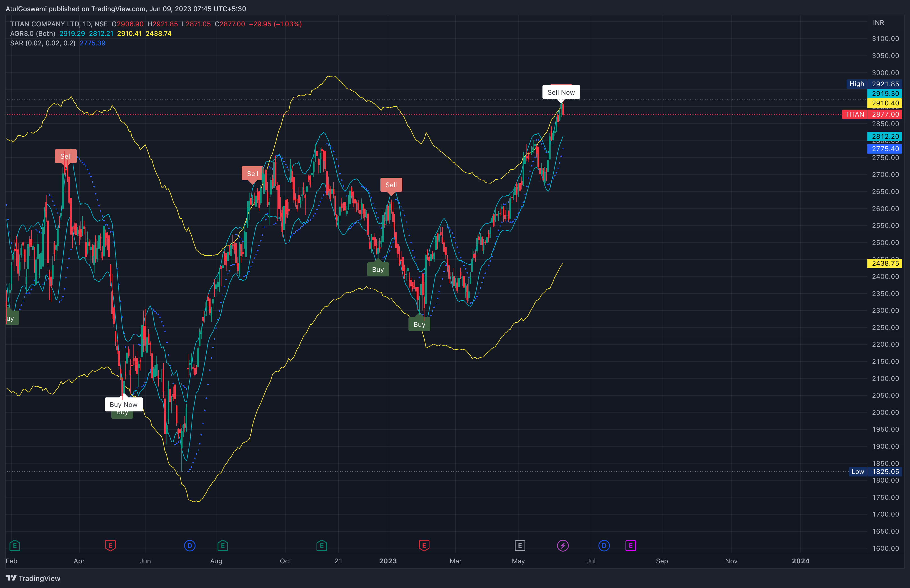Click the 2024 year label on time axis
The image size is (910, 588).
point(800,561)
